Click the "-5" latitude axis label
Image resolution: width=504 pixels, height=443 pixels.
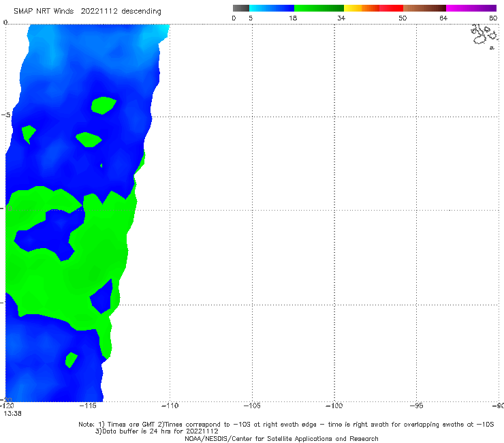click(x=6, y=115)
